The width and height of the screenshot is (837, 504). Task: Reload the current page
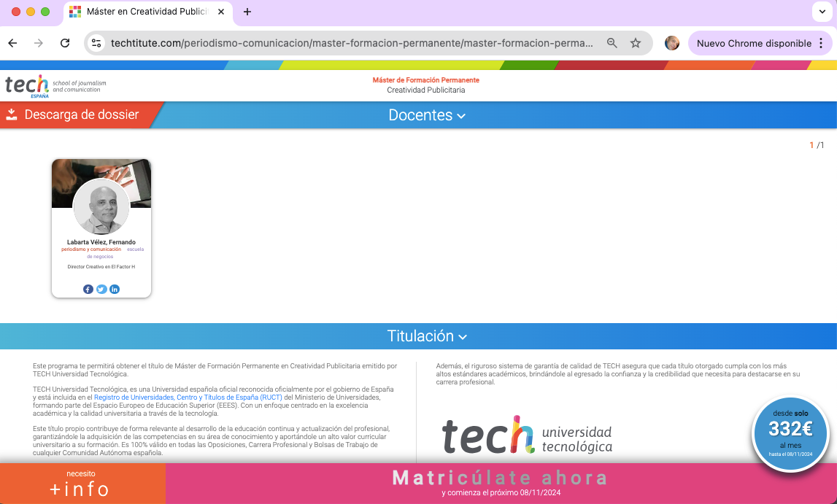65,43
